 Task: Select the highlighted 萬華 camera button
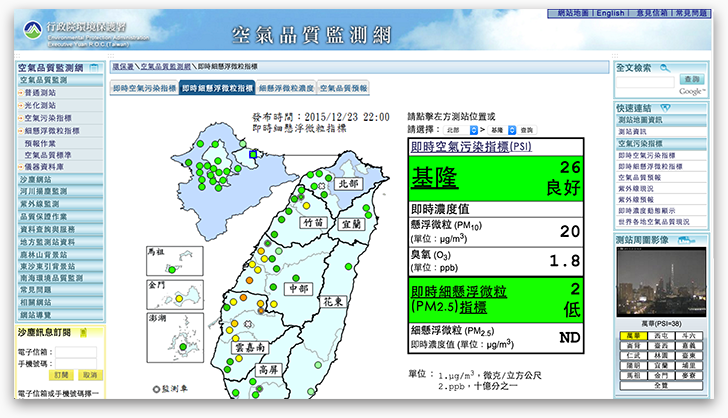tap(633, 335)
